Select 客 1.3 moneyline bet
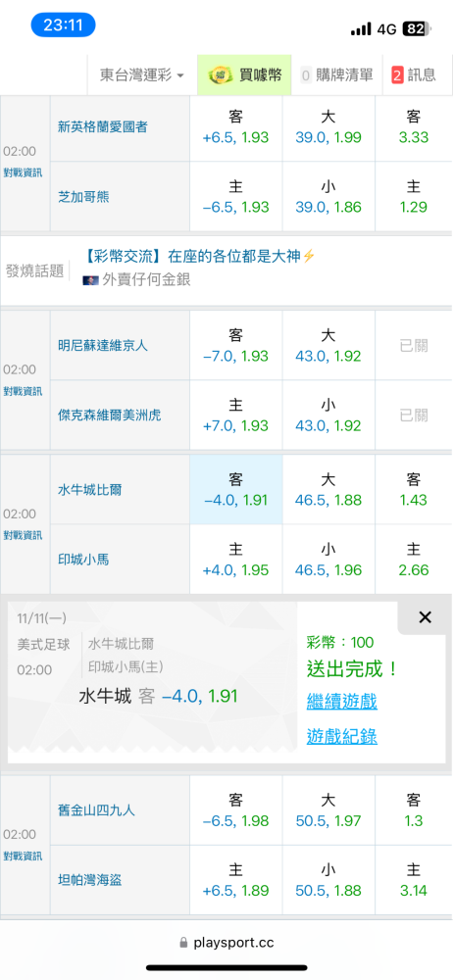453x980 pixels. (x=414, y=810)
